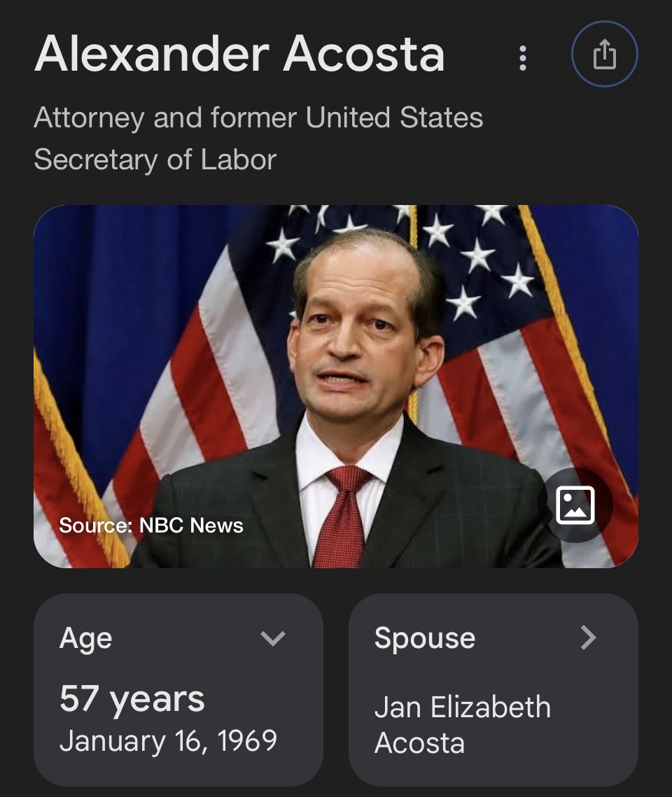Tap the 'Age' heading label
The width and height of the screenshot is (672, 797).
coord(86,638)
